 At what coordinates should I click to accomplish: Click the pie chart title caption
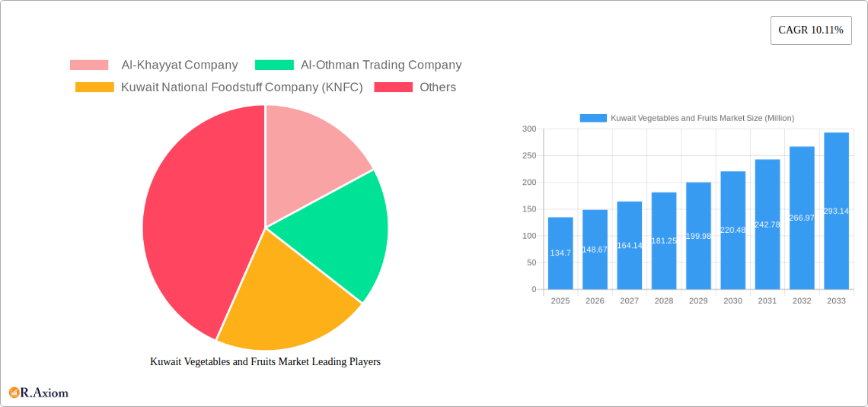[265, 362]
